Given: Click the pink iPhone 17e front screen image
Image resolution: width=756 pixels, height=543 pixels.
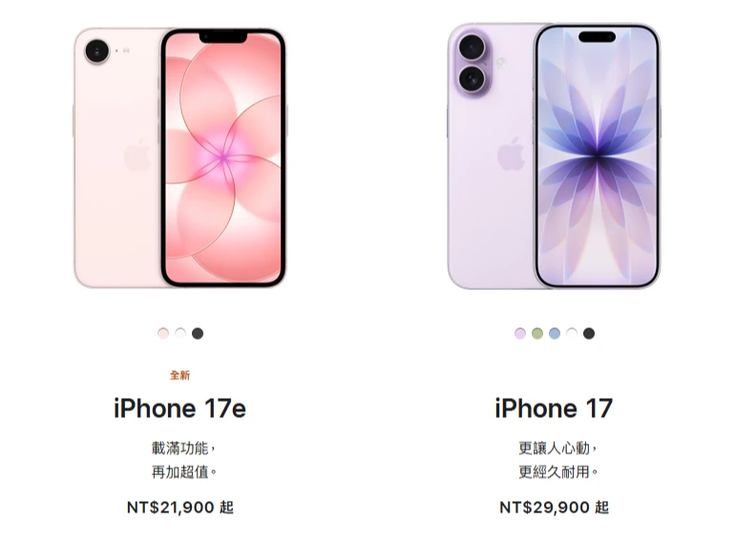Looking at the screenshot, I should point(223,157).
